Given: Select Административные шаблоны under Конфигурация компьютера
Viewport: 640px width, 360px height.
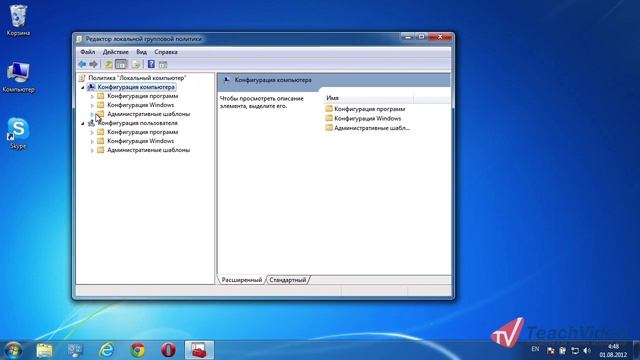Looking at the screenshot, I should [x=149, y=114].
